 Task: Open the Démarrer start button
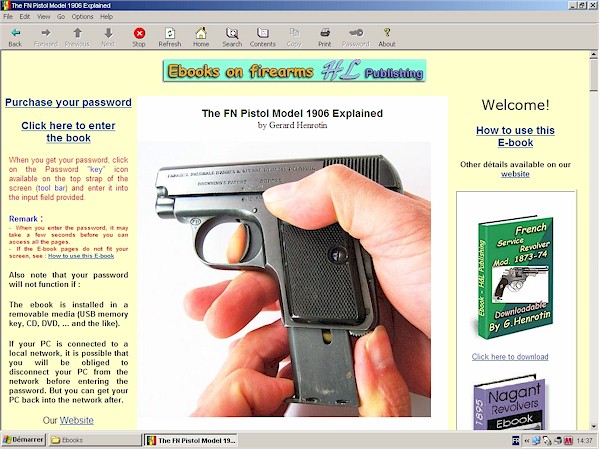coord(23,440)
